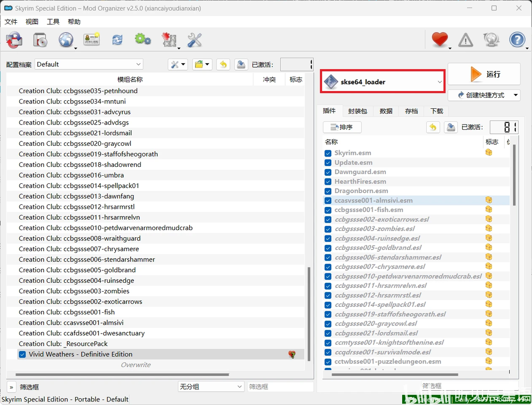Click the mod list create backup icon
Viewport: 532px width, 405px height.
pos(241,64)
